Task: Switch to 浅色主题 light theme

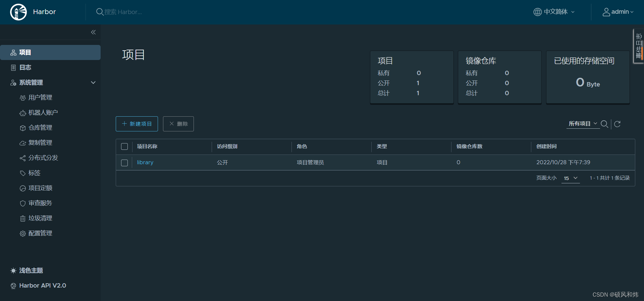Action: (31, 270)
